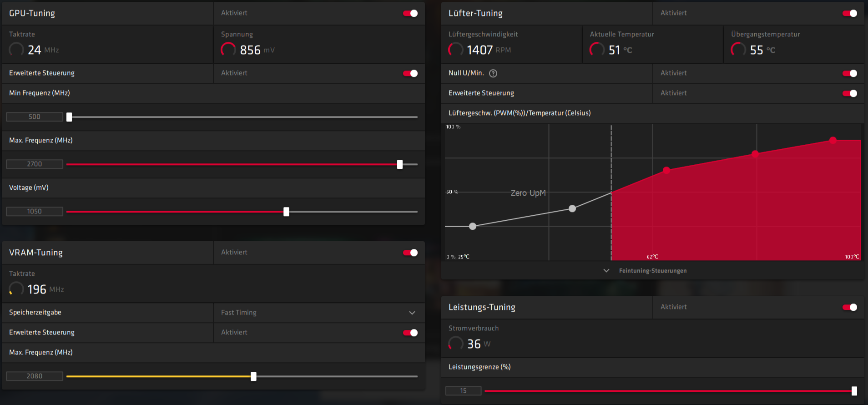Open the Speicherzeitgabe Fast Timing dropdown
Screen dimensions: 868x405
pyautogui.click(x=319, y=313)
